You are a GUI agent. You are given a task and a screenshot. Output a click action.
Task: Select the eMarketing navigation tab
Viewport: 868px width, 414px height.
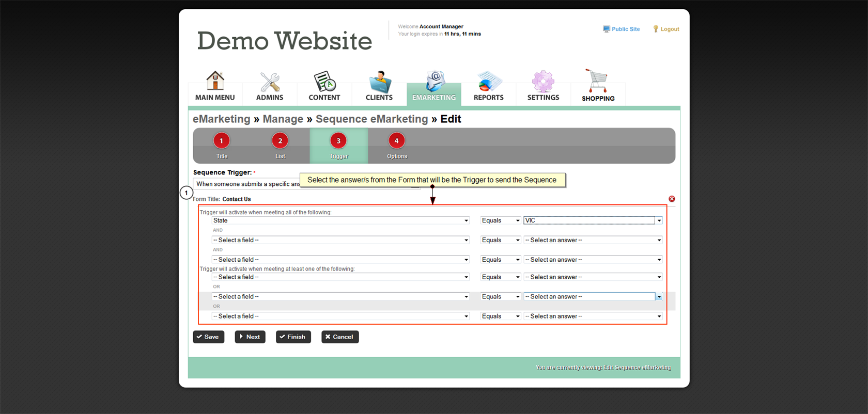(434, 87)
